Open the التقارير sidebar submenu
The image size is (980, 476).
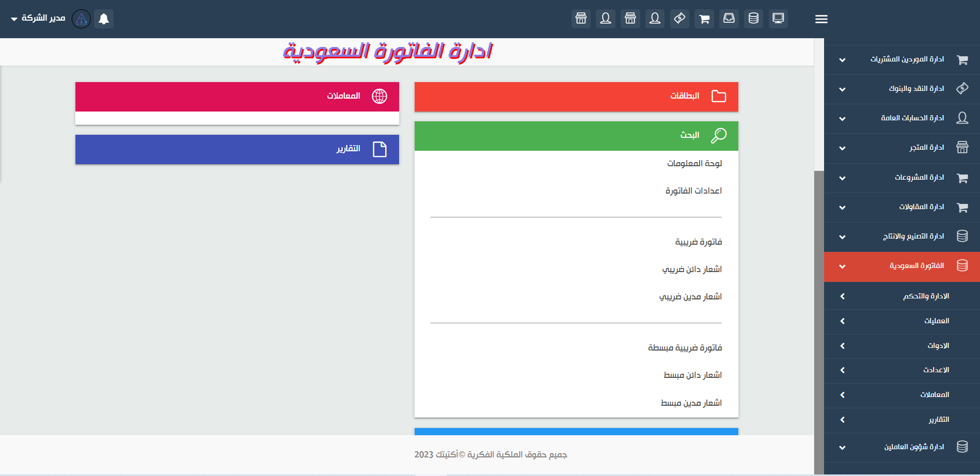tap(902, 420)
